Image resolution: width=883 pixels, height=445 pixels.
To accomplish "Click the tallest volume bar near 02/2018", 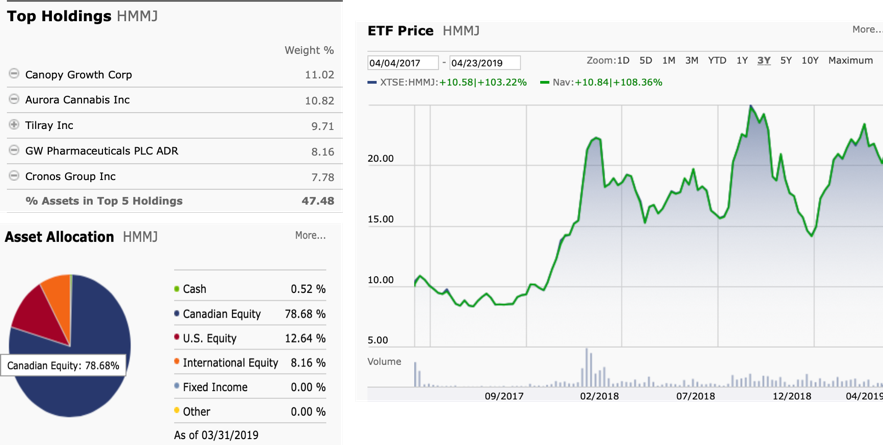I will [x=587, y=367].
